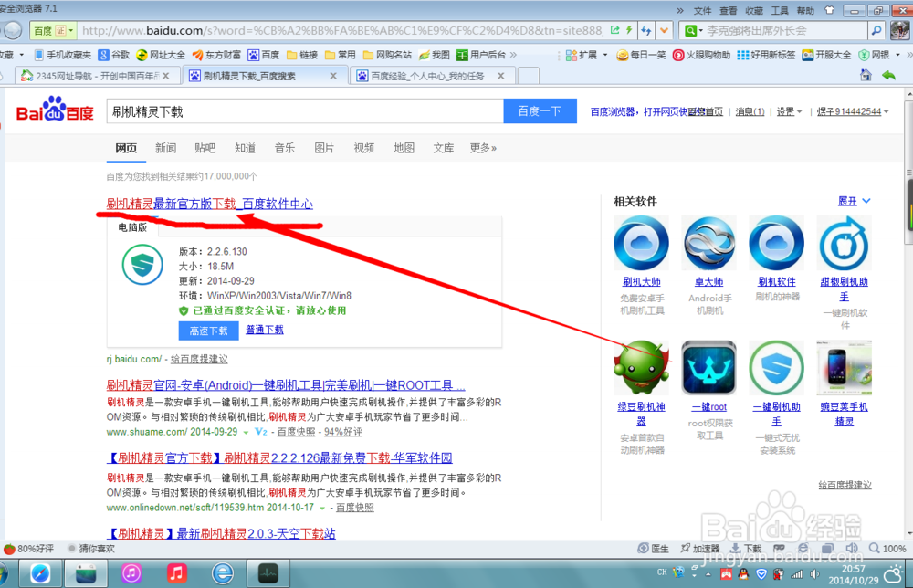
Task: Click the 每日一笑 toolbar extension
Action: click(641, 55)
